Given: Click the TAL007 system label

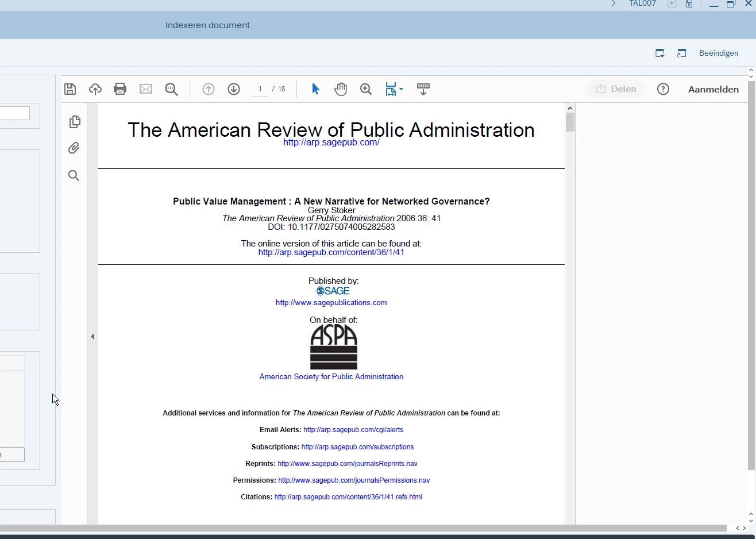Looking at the screenshot, I should click(642, 3).
